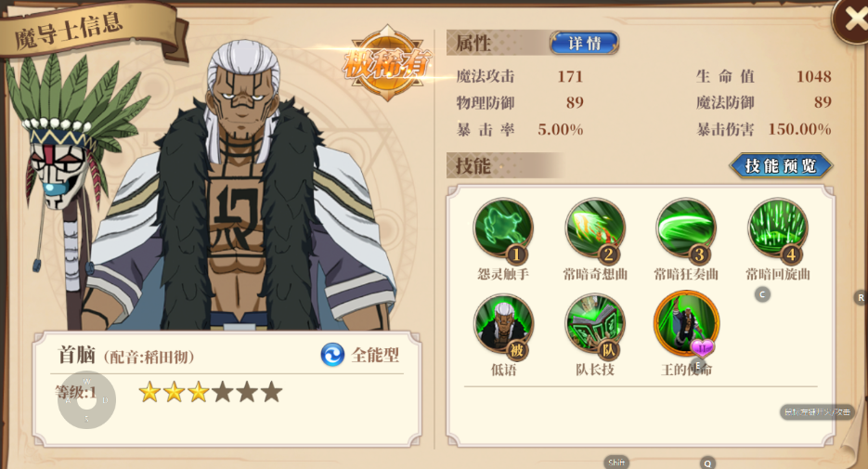868x469 pixels.
Task: Open 详情 attribute details
Action: (x=585, y=44)
